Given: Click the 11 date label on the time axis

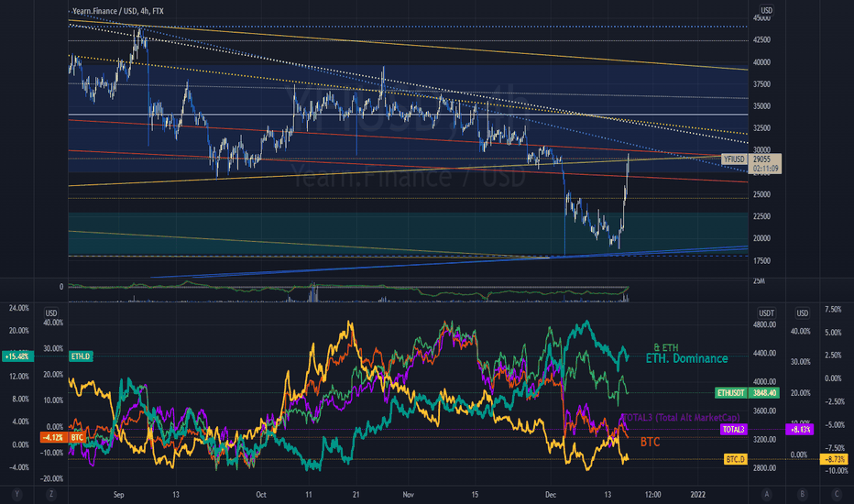Looking at the screenshot, I should (309, 495).
